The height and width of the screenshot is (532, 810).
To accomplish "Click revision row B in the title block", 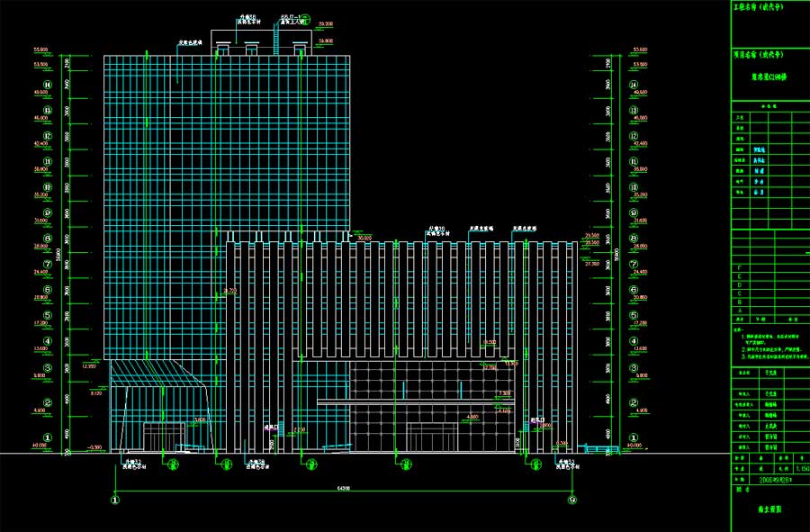I will pyautogui.click(x=770, y=302).
